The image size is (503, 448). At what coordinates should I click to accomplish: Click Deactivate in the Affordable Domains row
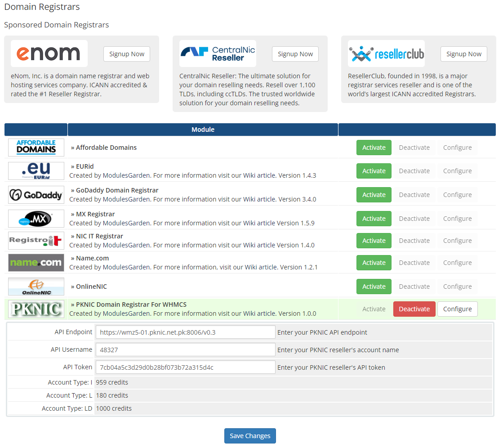(x=414, y=148)
